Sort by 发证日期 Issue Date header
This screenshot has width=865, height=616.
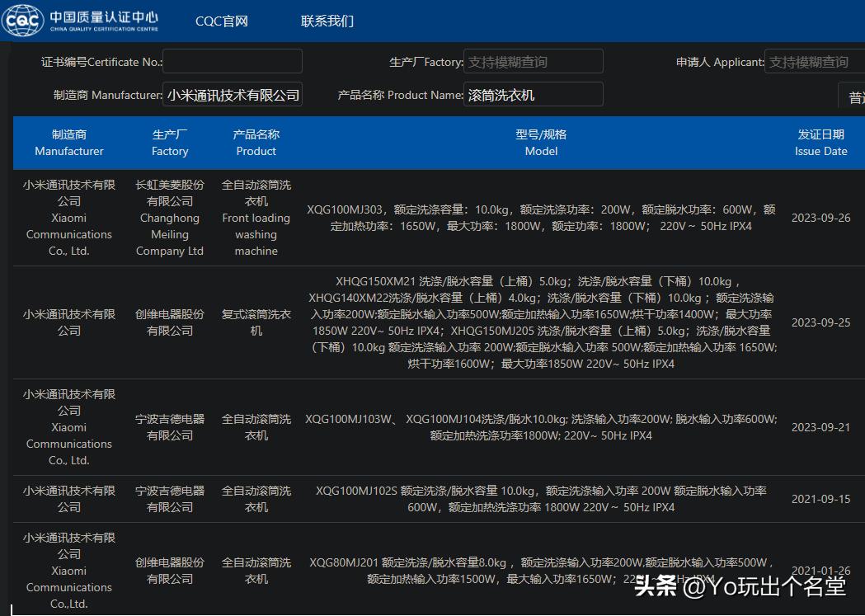coord(820,143)
